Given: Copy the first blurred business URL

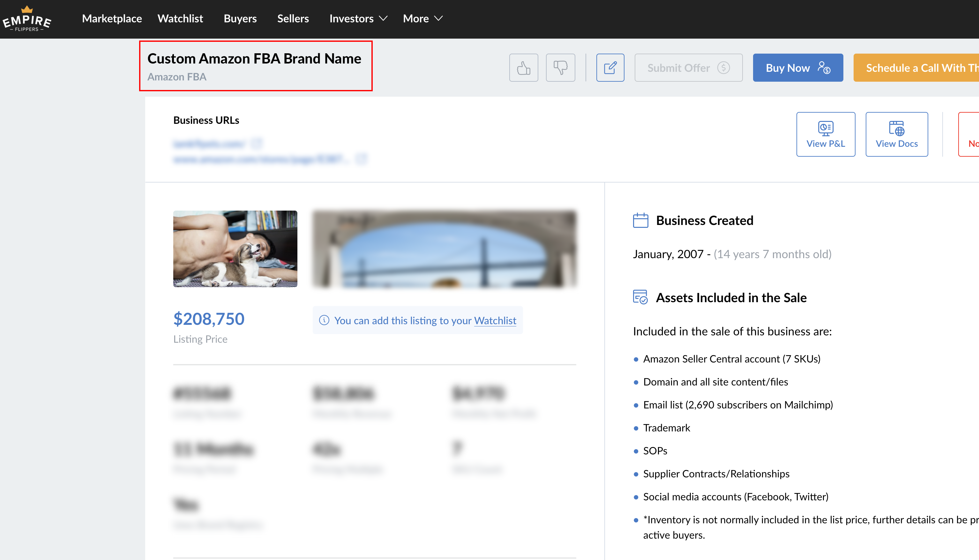Looking at the screenshot, I should click(257, 144).
